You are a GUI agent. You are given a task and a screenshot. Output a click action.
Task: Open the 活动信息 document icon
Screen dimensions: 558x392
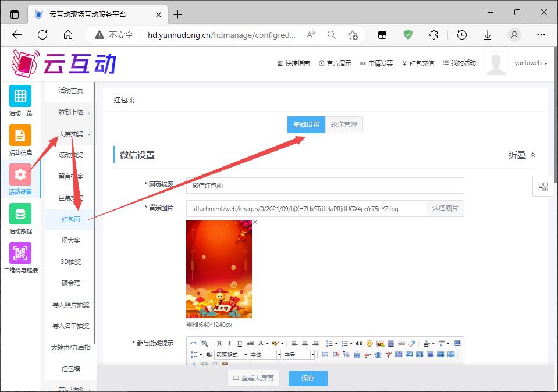point(20,135)
